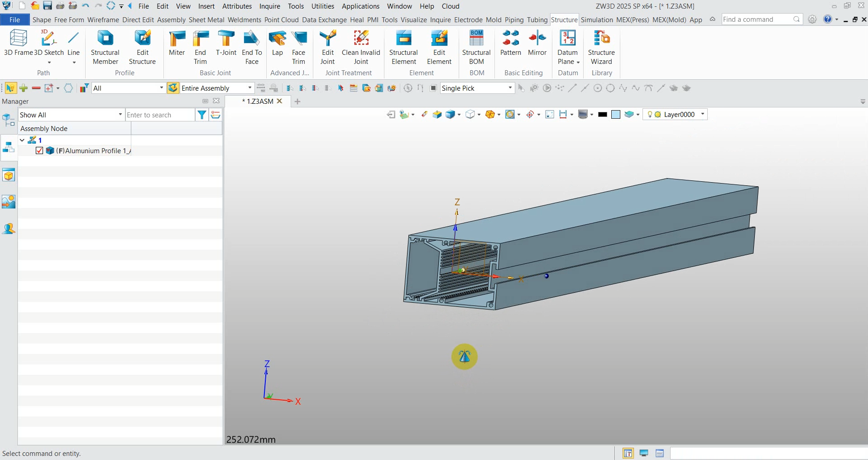Expand the Layer0000 layer dropdown
The height and width of the screenshot is (460, 868).
[x=703, y=115]
